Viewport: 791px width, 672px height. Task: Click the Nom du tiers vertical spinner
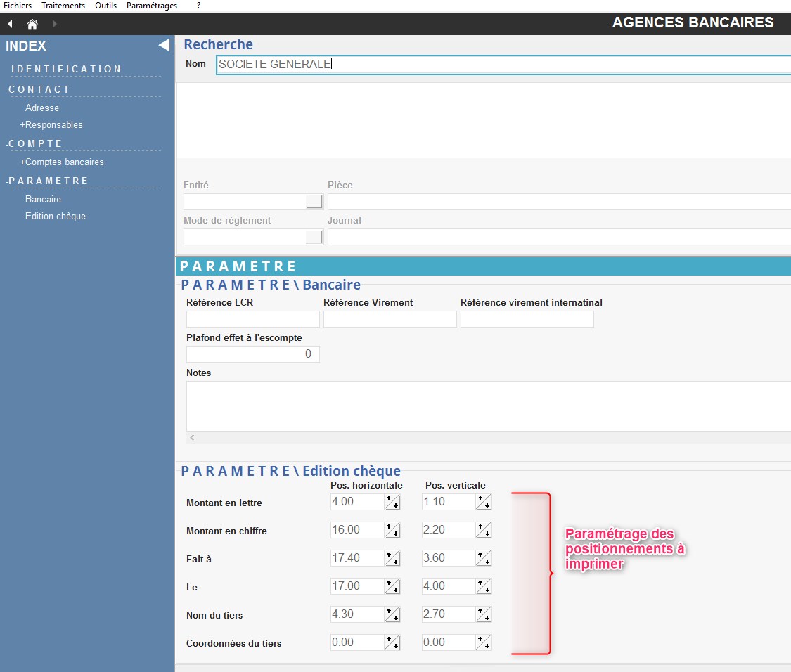pyautogui.click(x=484, y=614)
